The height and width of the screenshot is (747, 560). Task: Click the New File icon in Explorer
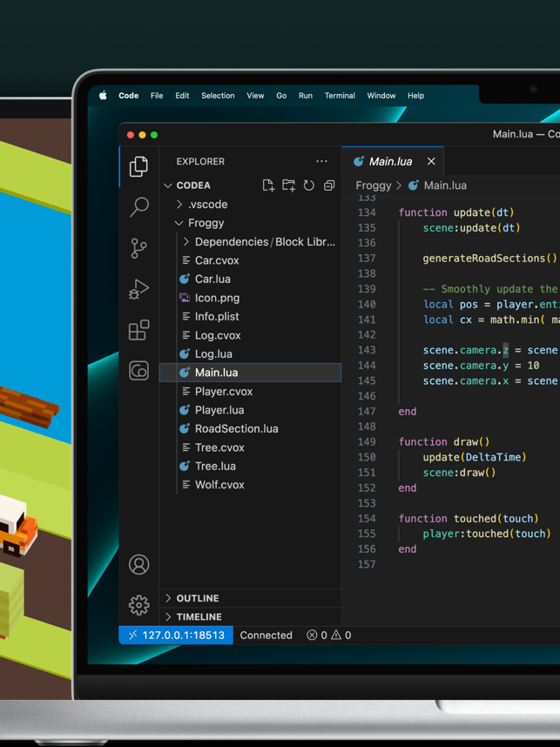point(268,185)
